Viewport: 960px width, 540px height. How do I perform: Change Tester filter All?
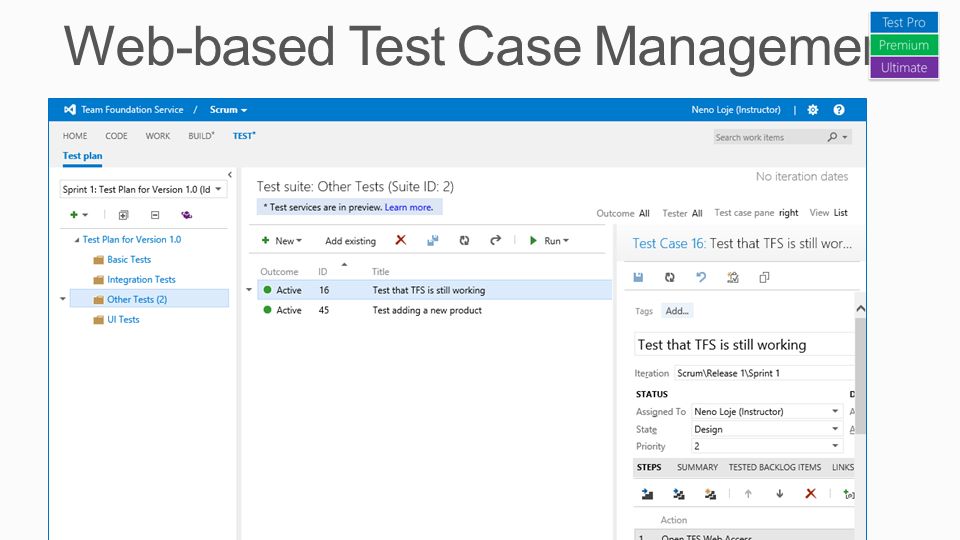[697, 213]
